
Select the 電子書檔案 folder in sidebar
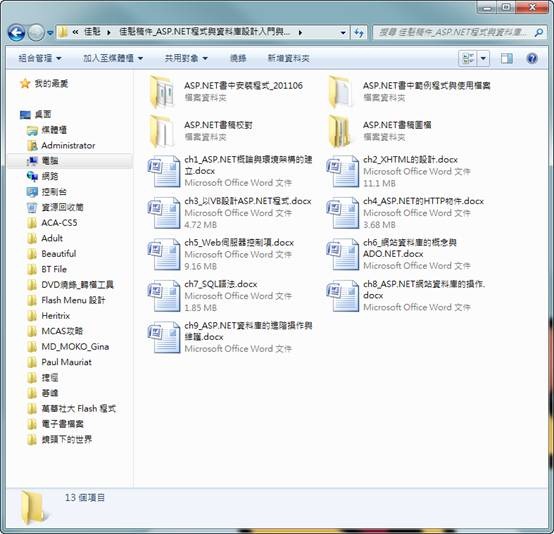click(x=55, y=424)
